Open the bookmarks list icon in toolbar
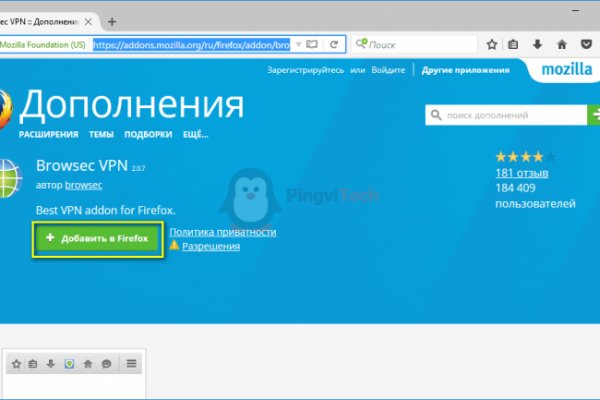The width and height of the screenshot is (600, 400). (514, 45)
